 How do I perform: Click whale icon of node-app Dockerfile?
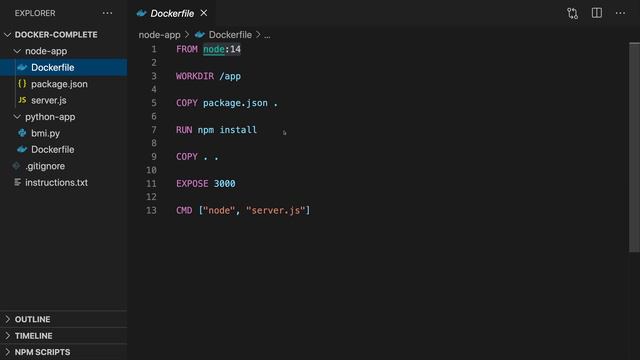pyautogui.click(x=22, y=67)
